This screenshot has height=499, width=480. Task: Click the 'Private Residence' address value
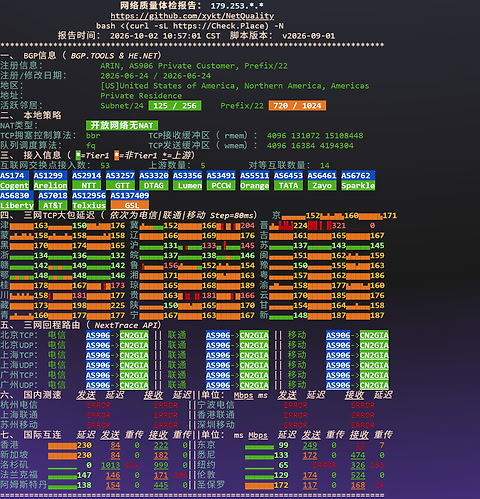(141, 96)
